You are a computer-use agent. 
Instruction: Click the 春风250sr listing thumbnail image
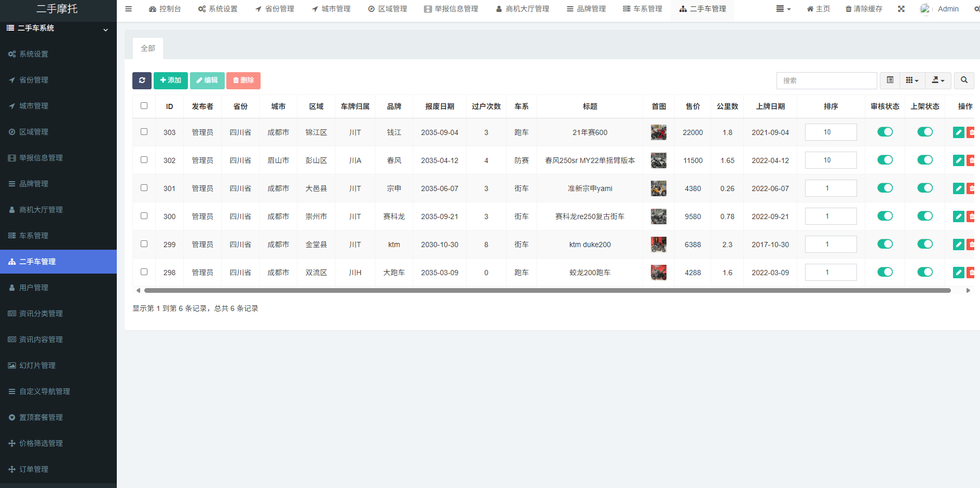pyautogui.click(x=658, y=160)
